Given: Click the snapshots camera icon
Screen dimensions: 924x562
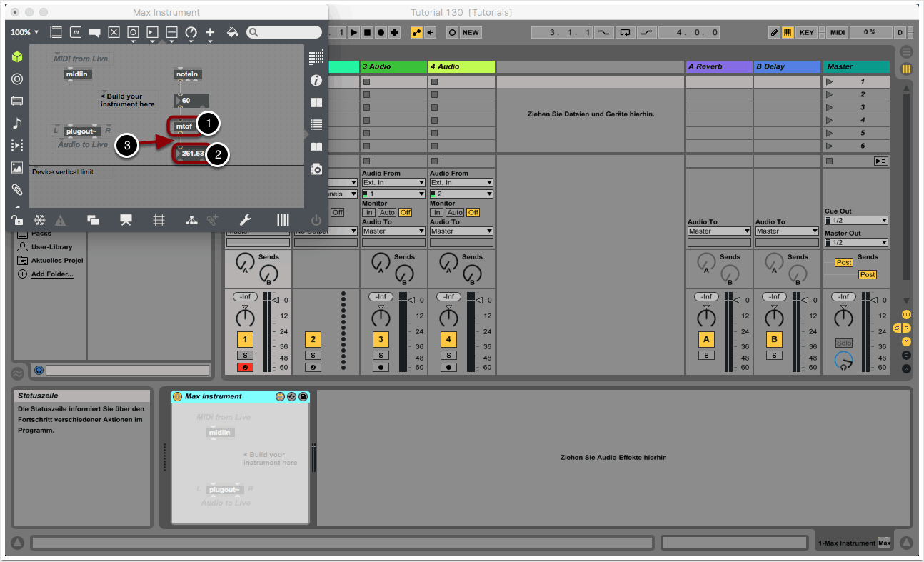Looking at the screenshot, I should pyautogui.click(x=316, y=169).
